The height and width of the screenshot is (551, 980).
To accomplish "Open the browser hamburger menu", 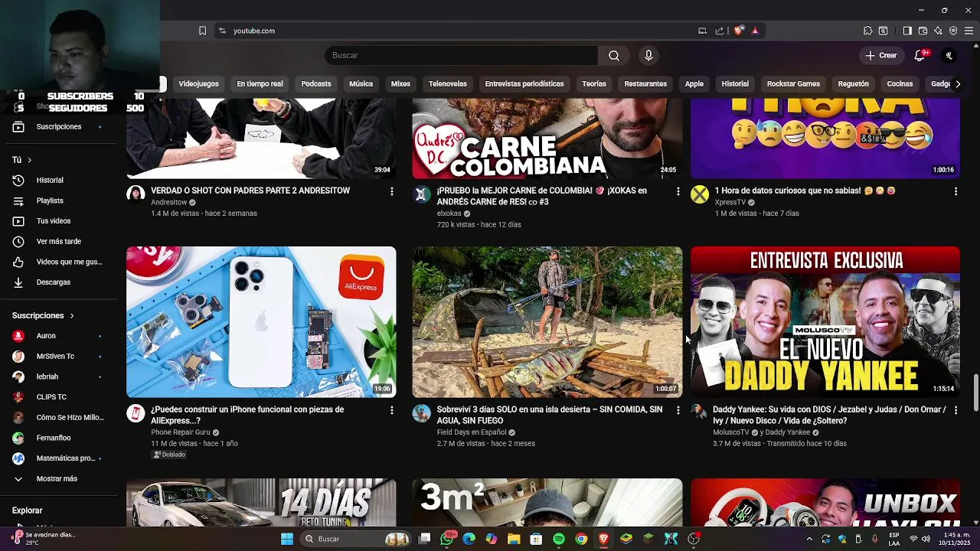I will pyautogui.click(x=969, y=31).
